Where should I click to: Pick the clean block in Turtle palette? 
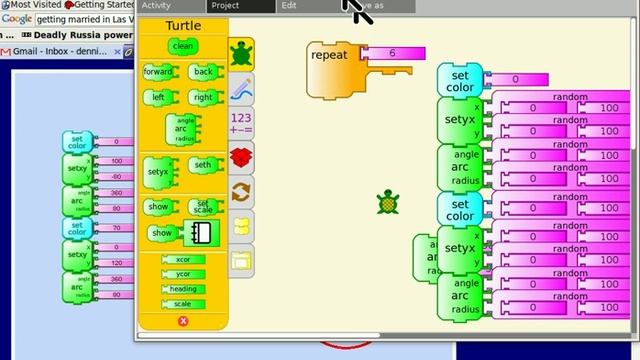click(183, 46)
